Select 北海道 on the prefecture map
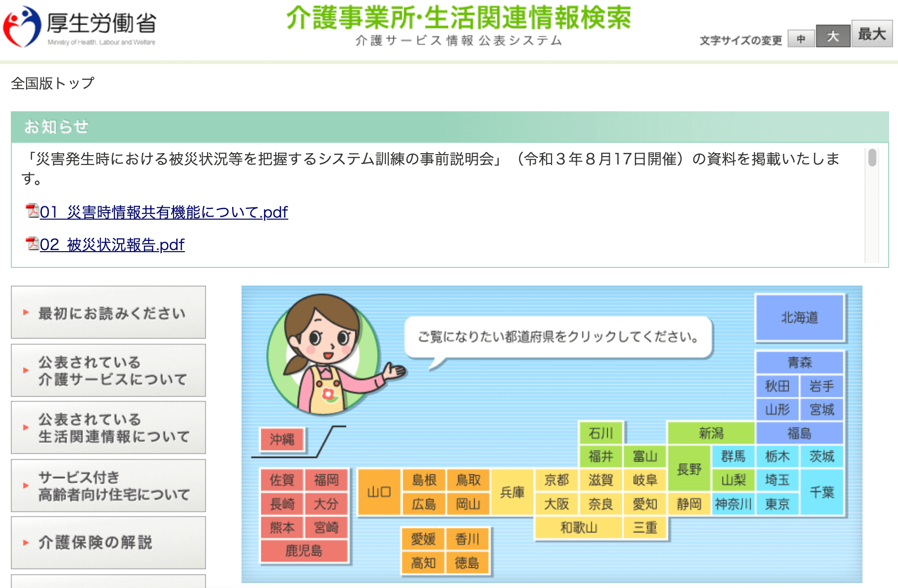 click(x=799, y=318)
